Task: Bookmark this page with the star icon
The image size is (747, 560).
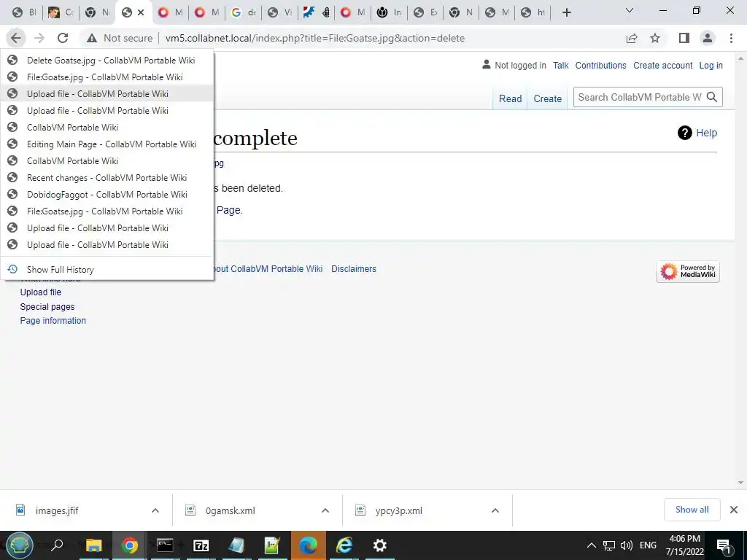Action: [655, 38]
